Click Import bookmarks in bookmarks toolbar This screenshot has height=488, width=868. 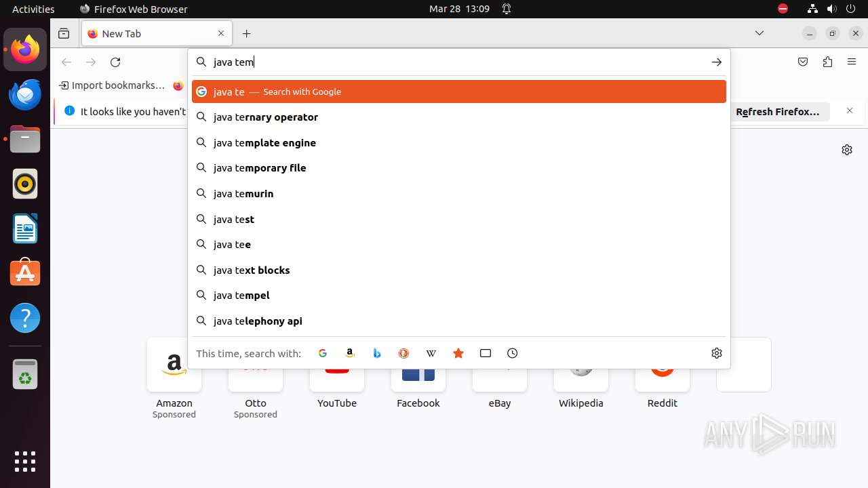(x=112, y=85)
